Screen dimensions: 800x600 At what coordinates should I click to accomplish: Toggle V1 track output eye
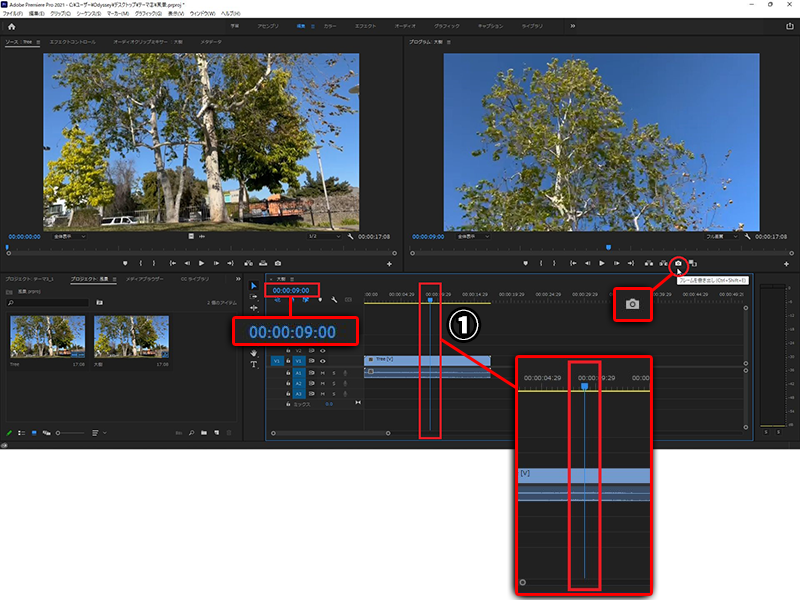click(322, 361)
